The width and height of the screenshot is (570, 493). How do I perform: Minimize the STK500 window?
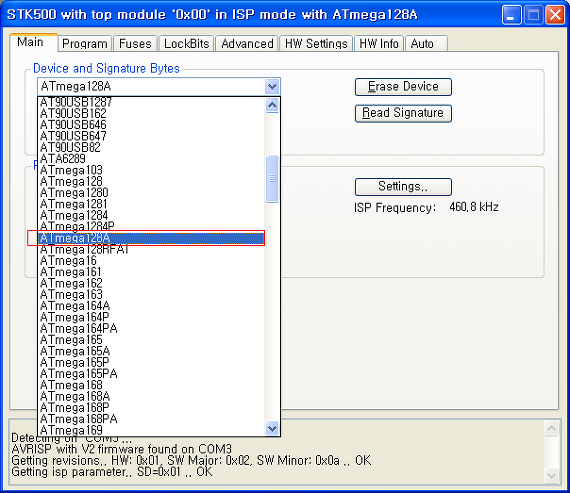pyautogui.click(x=511, y=15)
